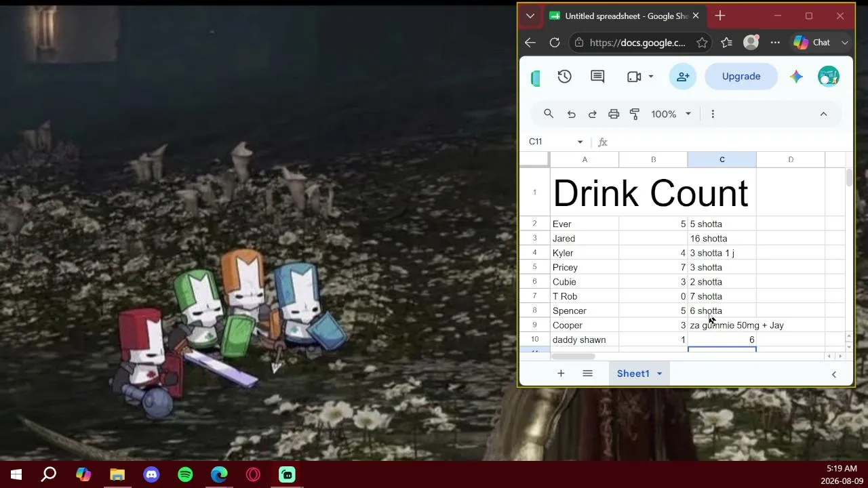Select the 16 shotta cell
Screen dimensions: 868x488
722,239
